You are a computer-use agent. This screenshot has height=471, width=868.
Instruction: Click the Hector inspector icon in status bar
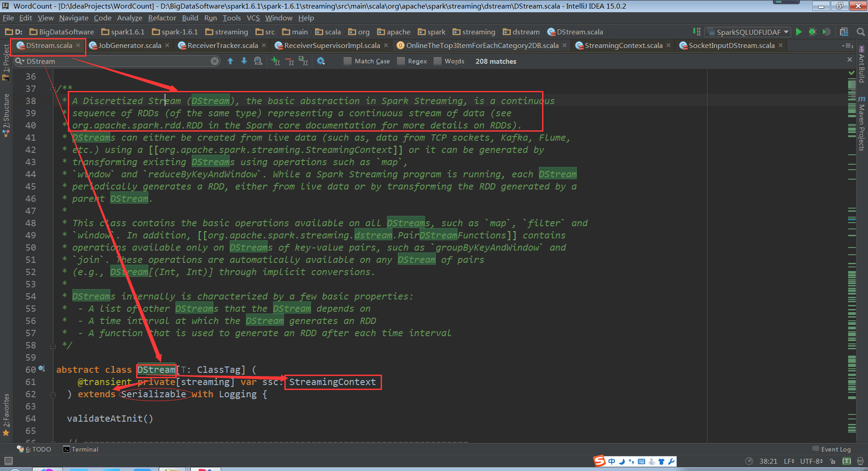coord(860,461)
